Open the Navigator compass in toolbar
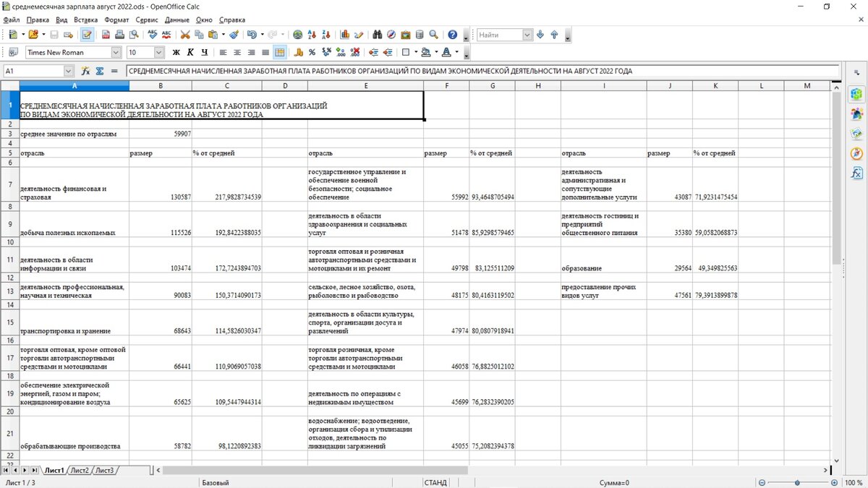Screen dimensions: 868x488 coord(391,35)
